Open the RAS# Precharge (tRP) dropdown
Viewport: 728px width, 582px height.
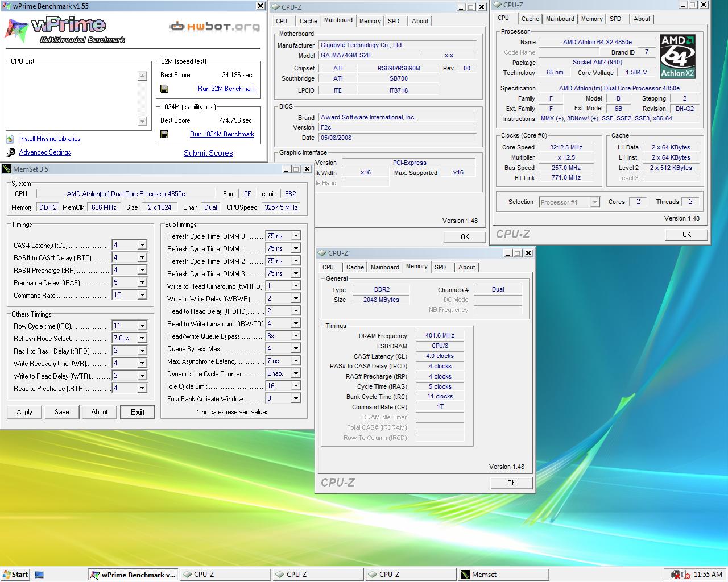click(x=142, y=270)
